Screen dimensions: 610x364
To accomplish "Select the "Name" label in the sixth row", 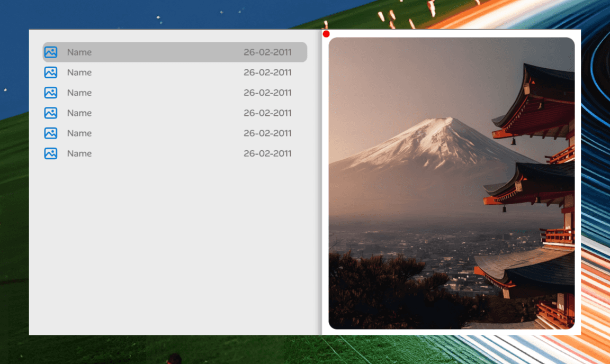I will (x=79, y=153).
